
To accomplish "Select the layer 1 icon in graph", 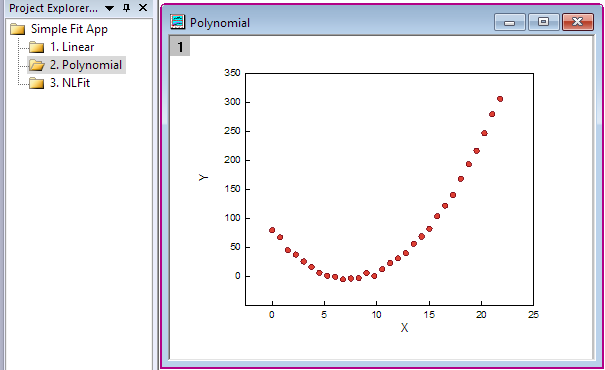I will [180, 47].
